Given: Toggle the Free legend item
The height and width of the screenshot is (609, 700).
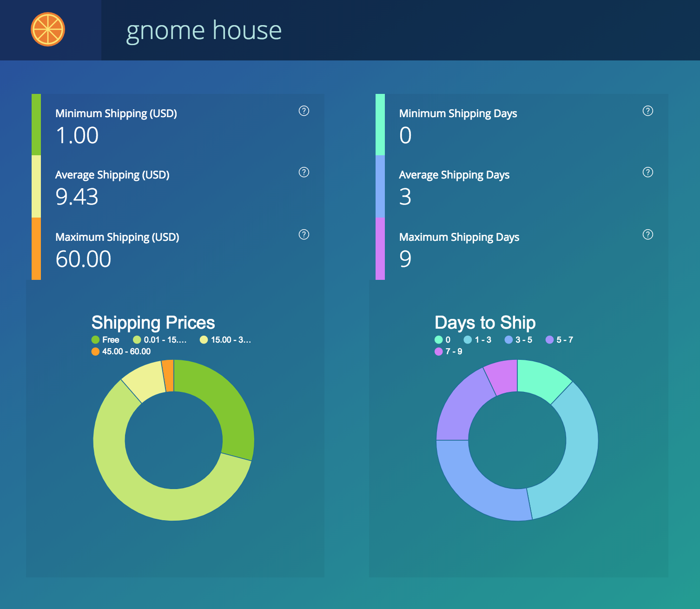Looking at the screenshot, I should pyautogui.click(x=106, y=340).
